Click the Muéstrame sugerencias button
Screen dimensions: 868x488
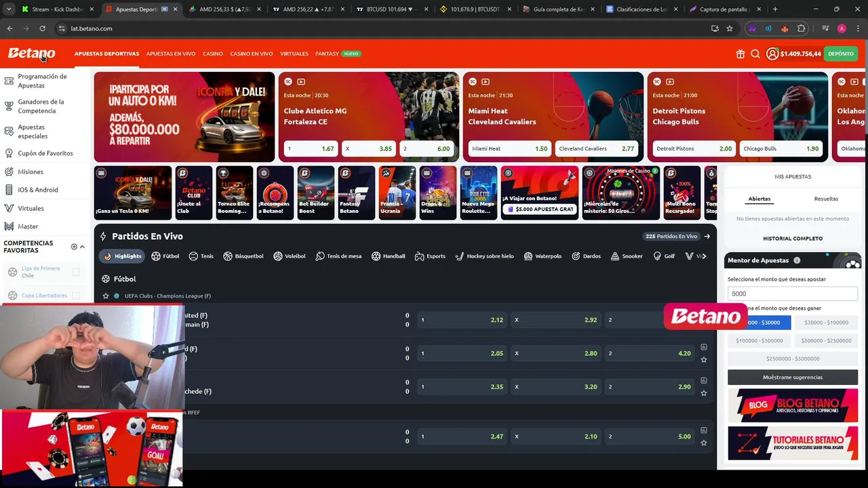point(792,377)
